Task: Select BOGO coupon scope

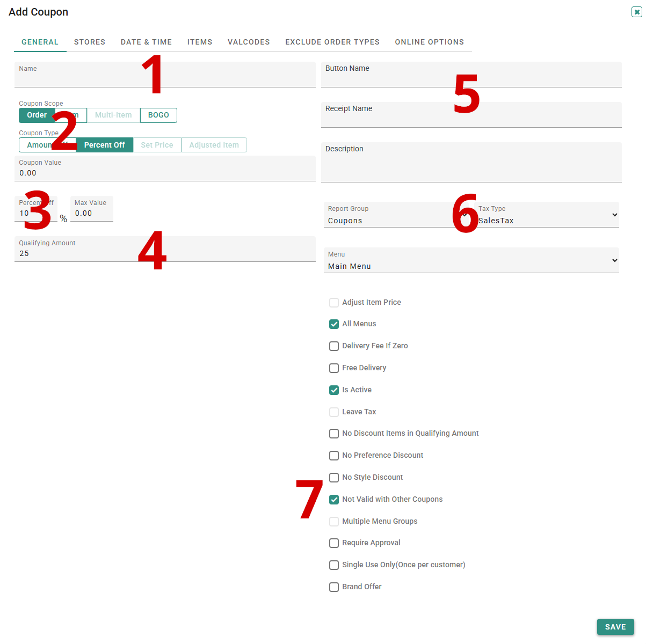Action: [x=158, y=115]
